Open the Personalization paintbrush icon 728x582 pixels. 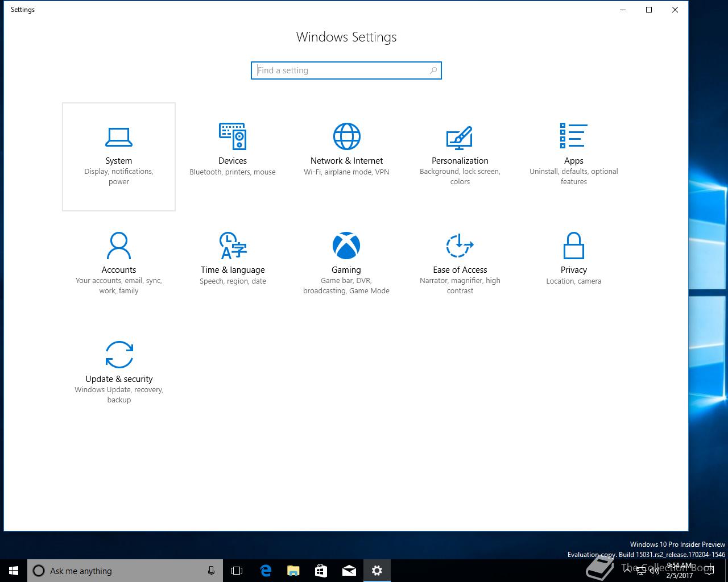coord(460,137)
